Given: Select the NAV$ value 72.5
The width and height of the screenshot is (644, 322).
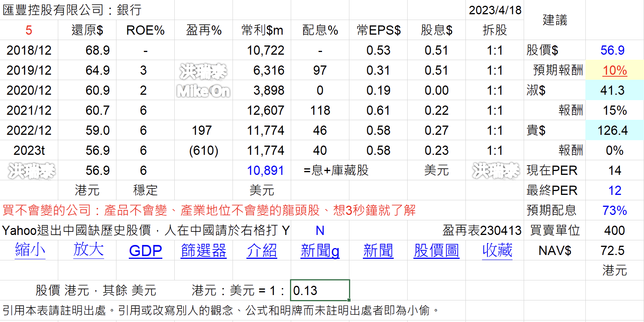Looking at the screenshot, I should coord(615,250).
